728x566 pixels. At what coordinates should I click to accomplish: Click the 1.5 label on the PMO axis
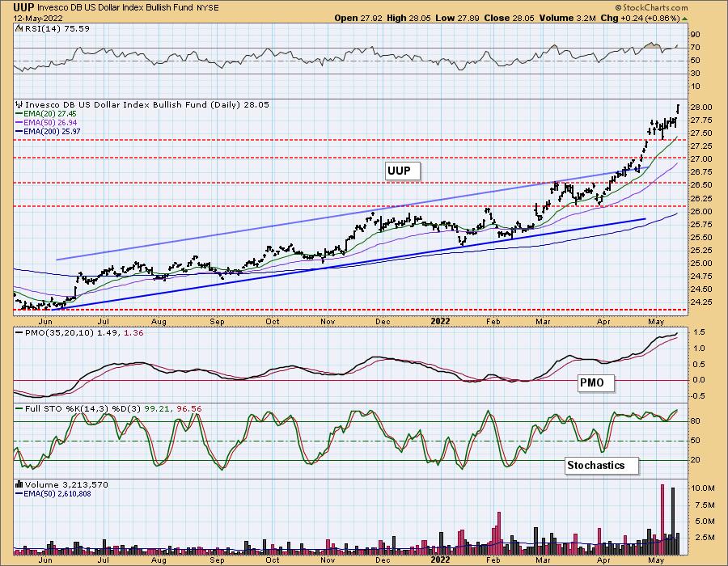tap(699, 332)
